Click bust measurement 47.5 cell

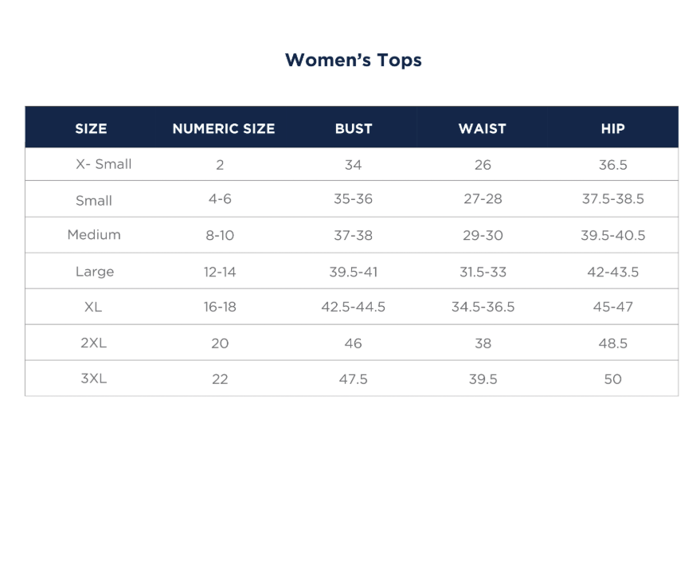coord(354,379)
